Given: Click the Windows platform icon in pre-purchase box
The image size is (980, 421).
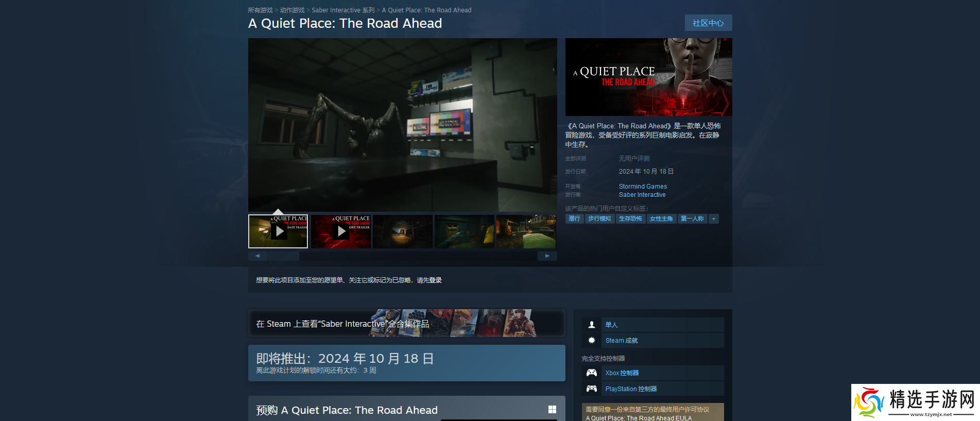Looking at the screenshot, I should coord(552,410).
